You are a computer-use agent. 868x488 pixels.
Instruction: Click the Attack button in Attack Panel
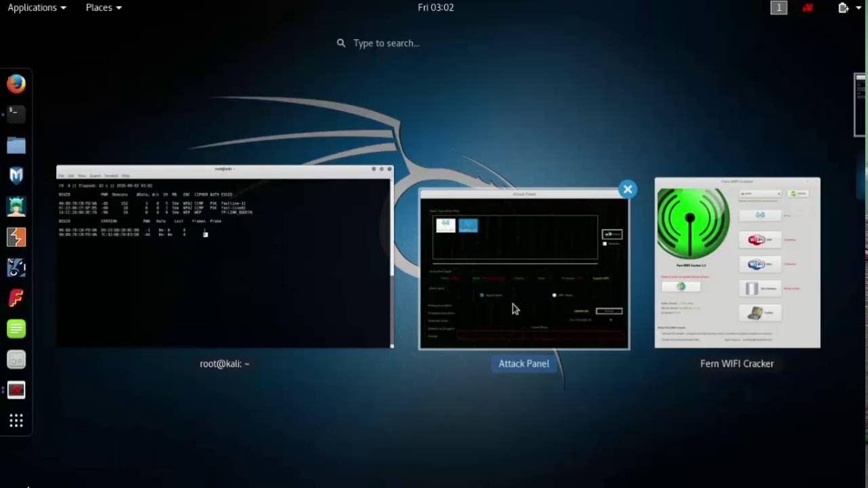pyautogui.click(x=612, y=235)
